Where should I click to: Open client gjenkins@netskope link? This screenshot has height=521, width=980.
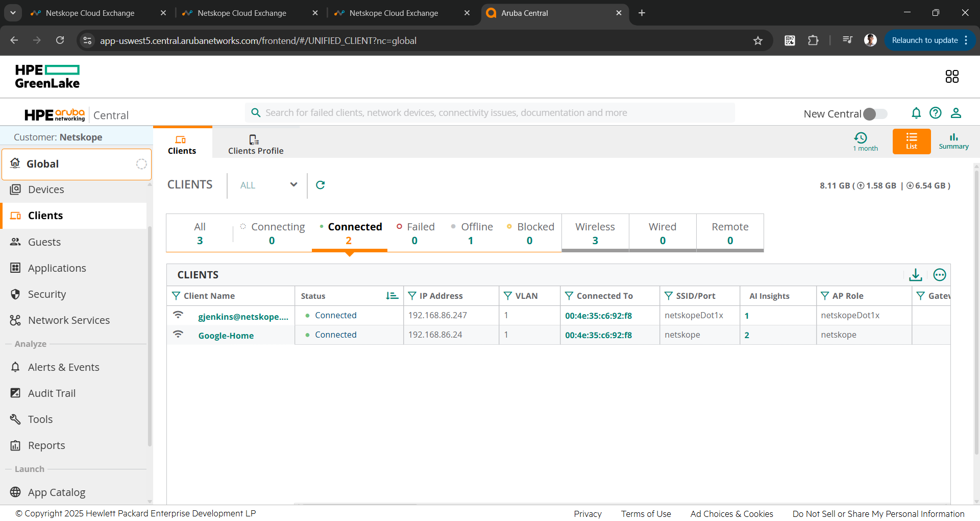243,317
